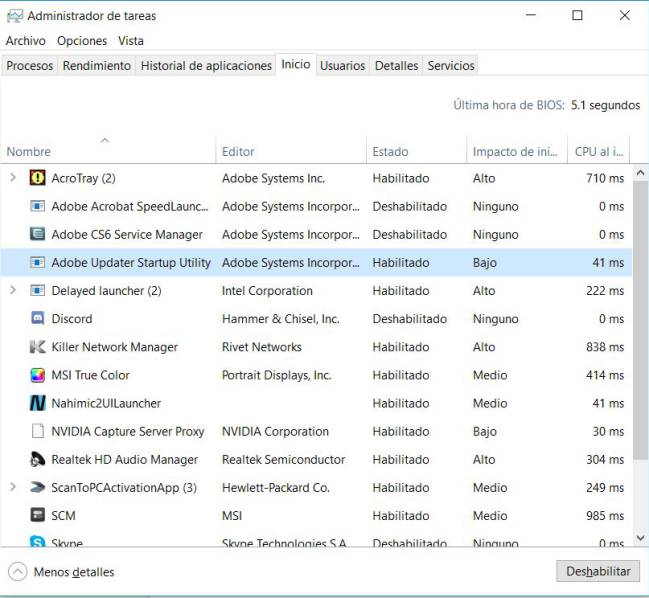Switch to the Historial de aplicaciones tab

[206, 65]
